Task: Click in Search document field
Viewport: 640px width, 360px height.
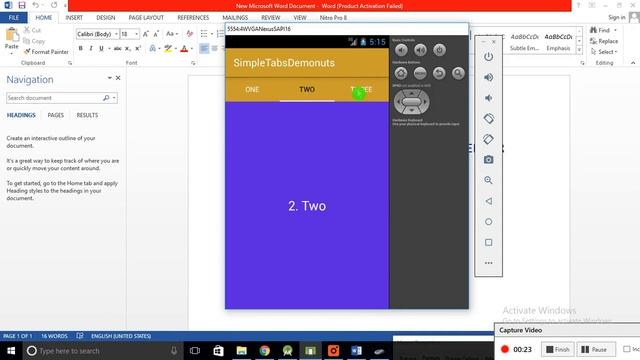Action: 54,98
